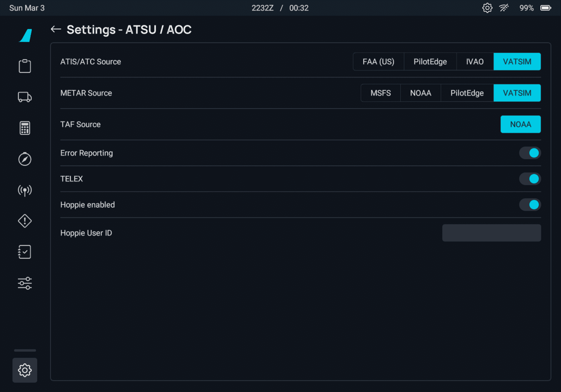Switch off Hoppie enabled toggle

point(530,205)
